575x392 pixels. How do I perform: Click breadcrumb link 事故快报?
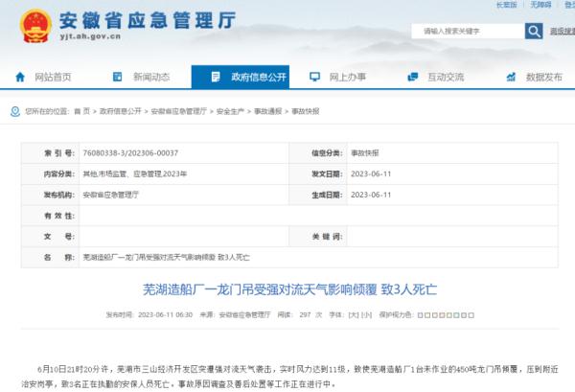pos(306,111)
